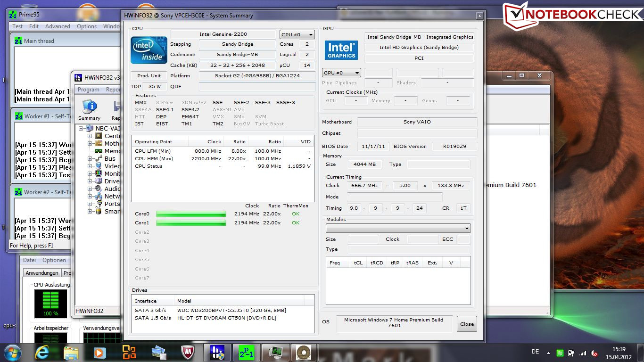
Task: Expand the Monitor tree node
Action: coord(90,173)
